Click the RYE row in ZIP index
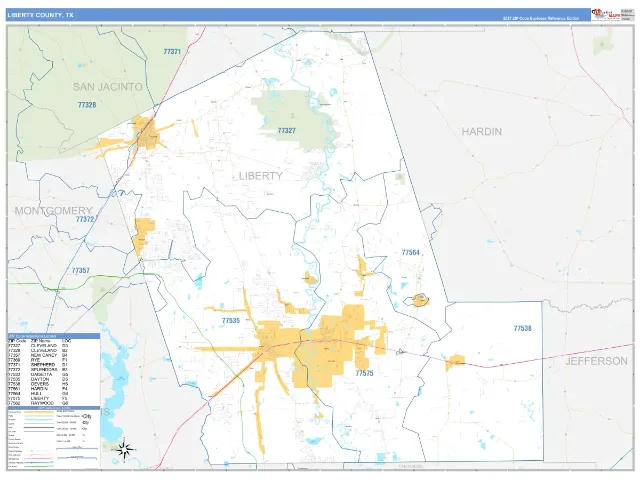Viewport: 640px width, 480px height. pos(38,360)
